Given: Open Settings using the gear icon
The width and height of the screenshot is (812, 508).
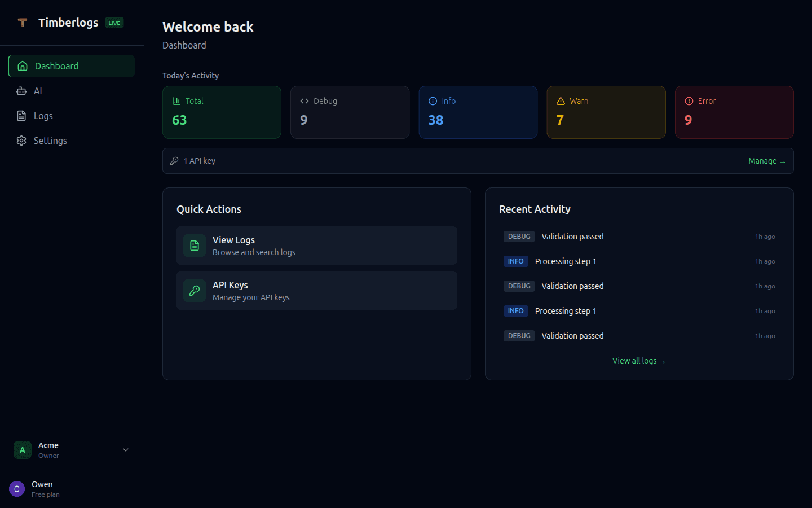Looking at the screenshot, I should click(21, 141).
